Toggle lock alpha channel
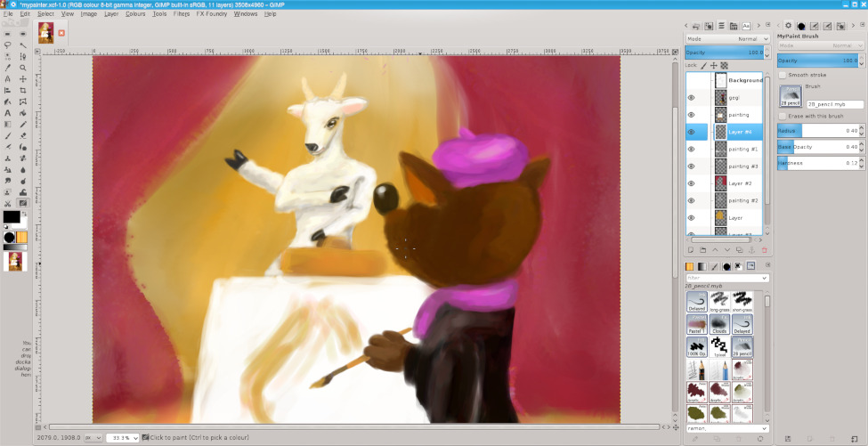 (x=724, y=65)
